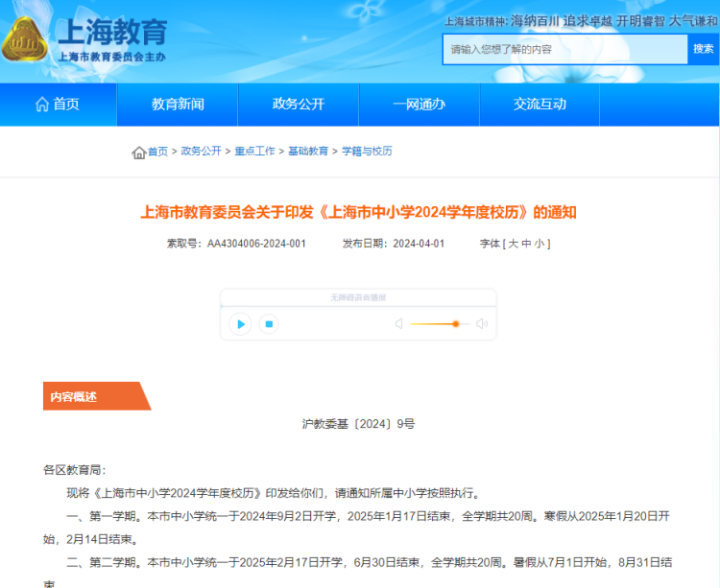Click the Shanghai Education site logo
The height and width of the screenshot is (588, 720).
(86, 38)
